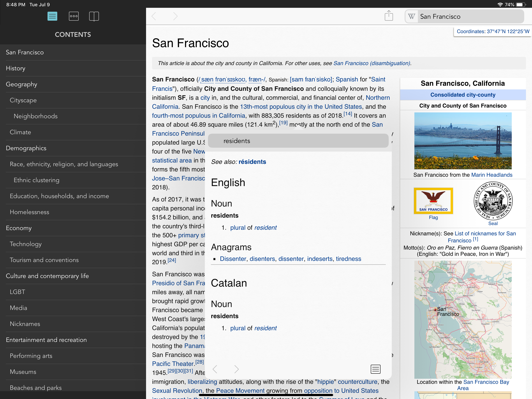The height and width of the screenshot is (399, 532).
Task: Jump to Nicknames subsection
Action: (73, 324)
